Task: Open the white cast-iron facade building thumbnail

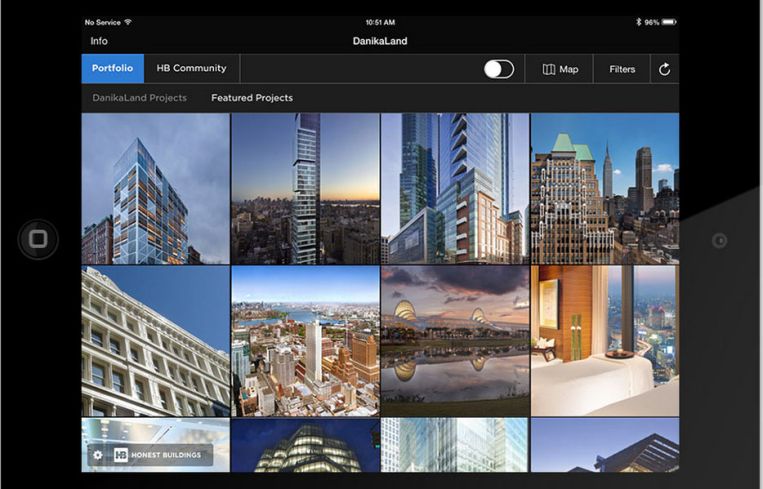Action: click(x=155, y=341)
